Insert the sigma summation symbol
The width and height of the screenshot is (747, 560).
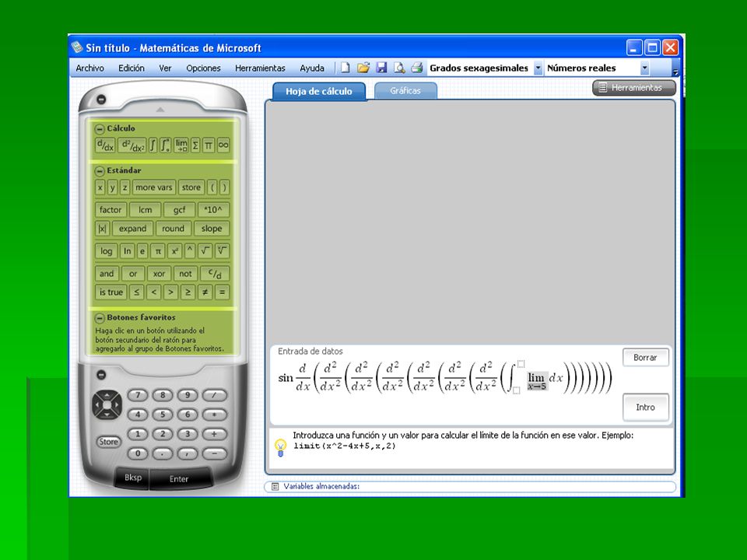point(195,145)
